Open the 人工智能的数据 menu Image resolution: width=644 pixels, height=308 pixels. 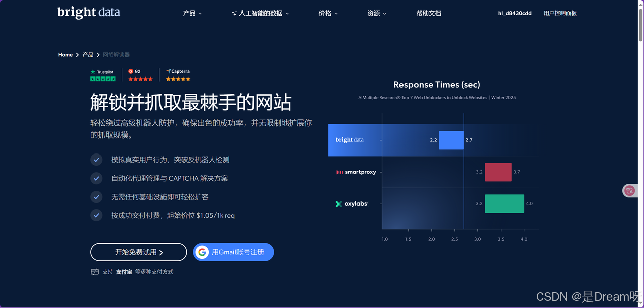click(x=261, y=13)
